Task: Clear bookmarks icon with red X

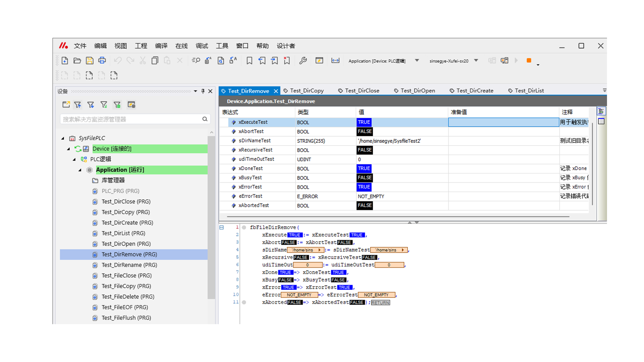Action: tap(287, 61)
